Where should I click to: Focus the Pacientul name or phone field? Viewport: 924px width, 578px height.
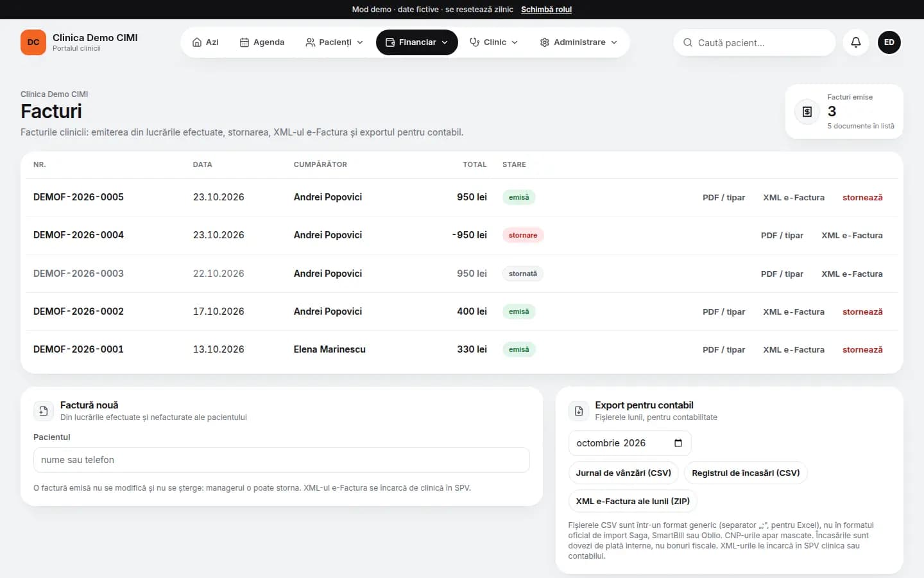281,460
